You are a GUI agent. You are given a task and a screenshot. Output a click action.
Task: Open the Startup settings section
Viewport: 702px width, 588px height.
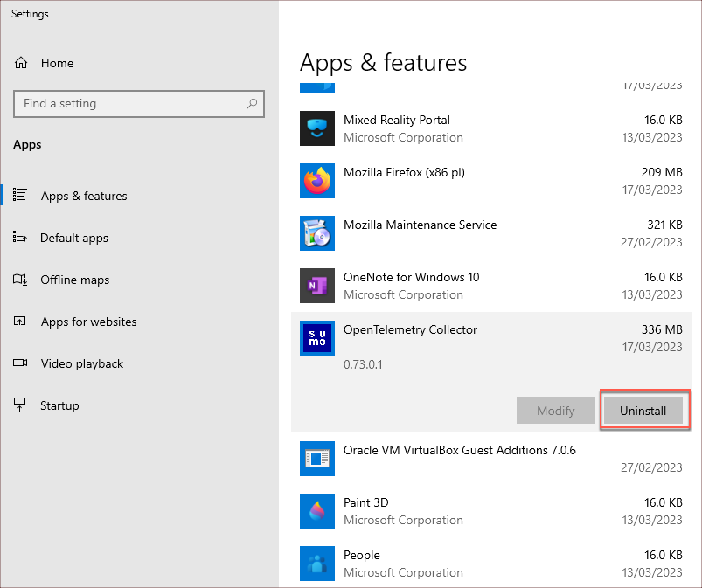pos(57,405)
